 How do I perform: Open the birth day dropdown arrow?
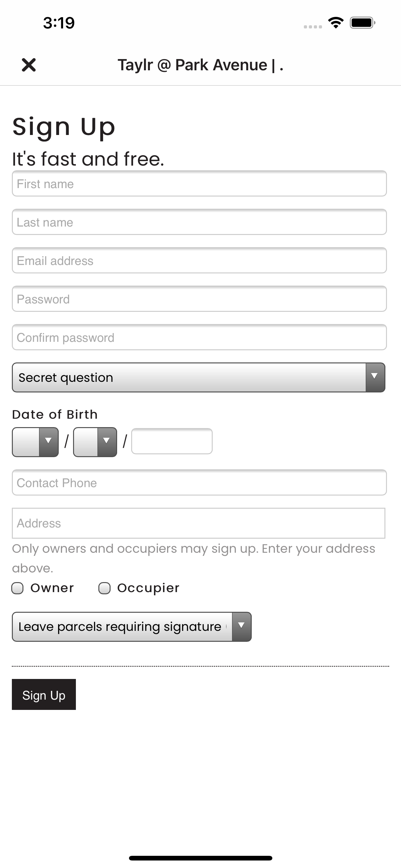pos(48,442)
